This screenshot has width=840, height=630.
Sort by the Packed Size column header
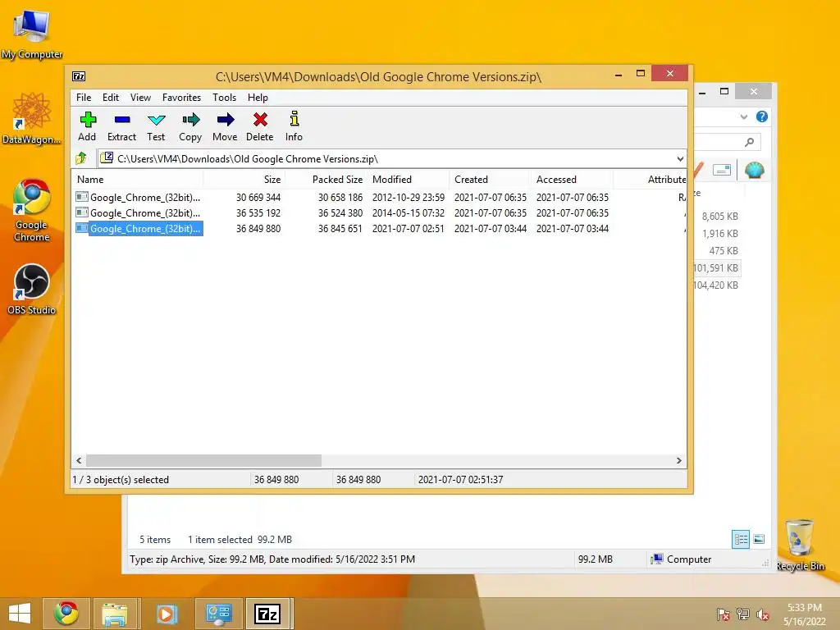326,180
